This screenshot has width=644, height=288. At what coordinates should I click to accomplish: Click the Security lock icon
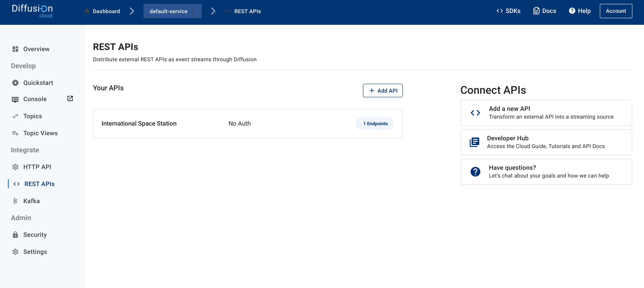[15, 235]
